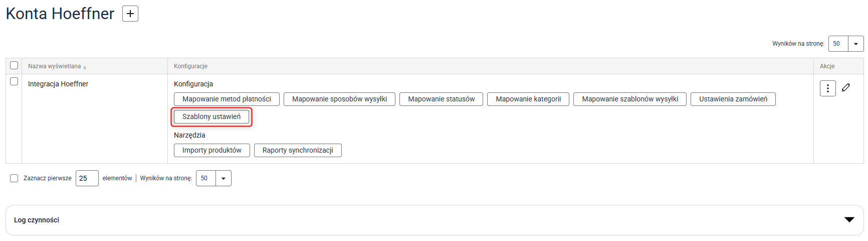This screenshot has width=868, height=241.
Task: Click the plus icon to add Hoeffner account
Action: coord(130,14)
